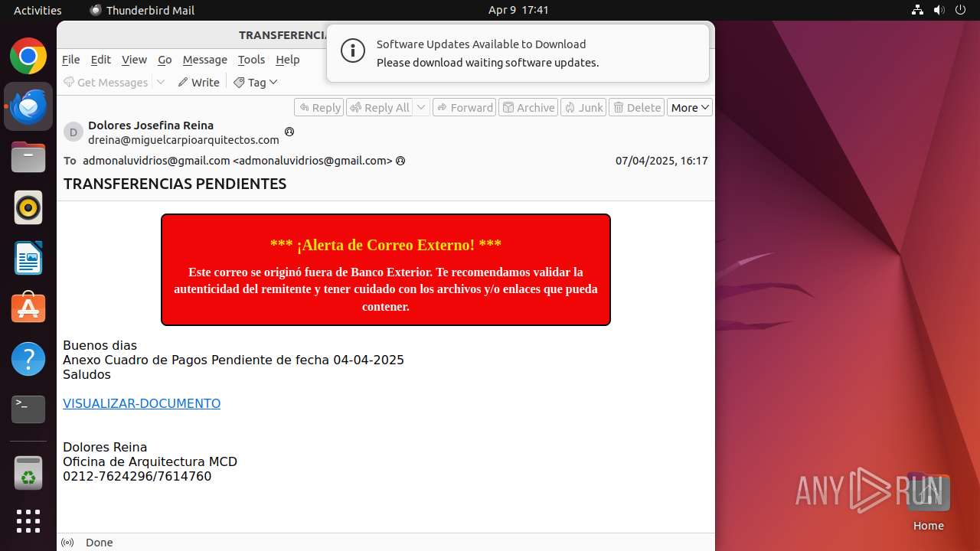Image resolution: width=980 pixels, height=551 pixels.
Task: Click the phone number 0212-7624296/7614760
Action: [137, 476]
